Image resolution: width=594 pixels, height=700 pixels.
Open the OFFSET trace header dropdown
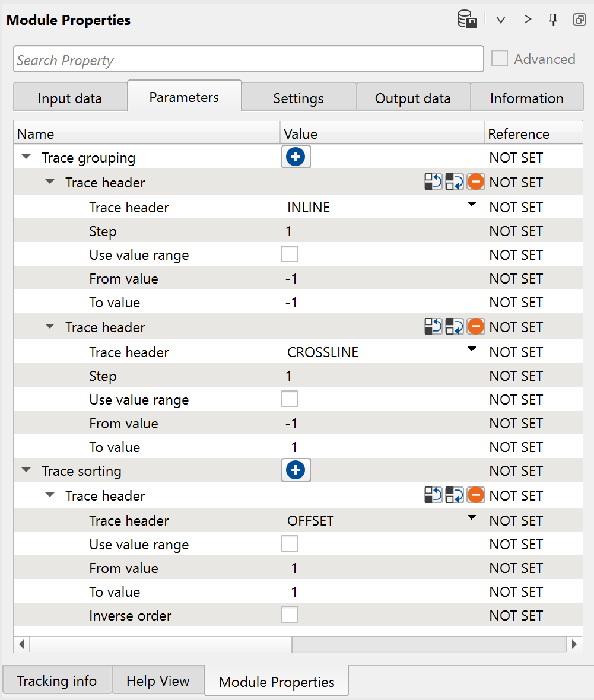coord(472,518)
